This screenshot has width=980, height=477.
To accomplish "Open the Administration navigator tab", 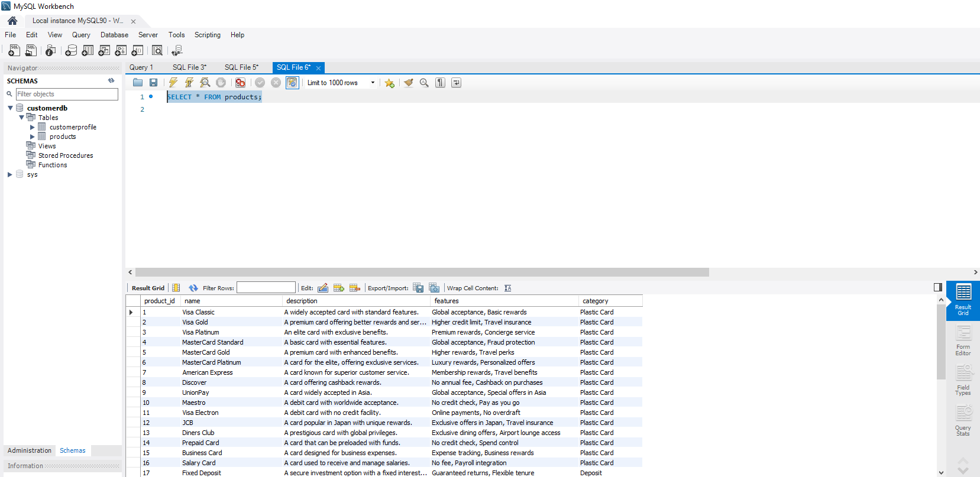I will pyautogui.click(x=30, y=450).
